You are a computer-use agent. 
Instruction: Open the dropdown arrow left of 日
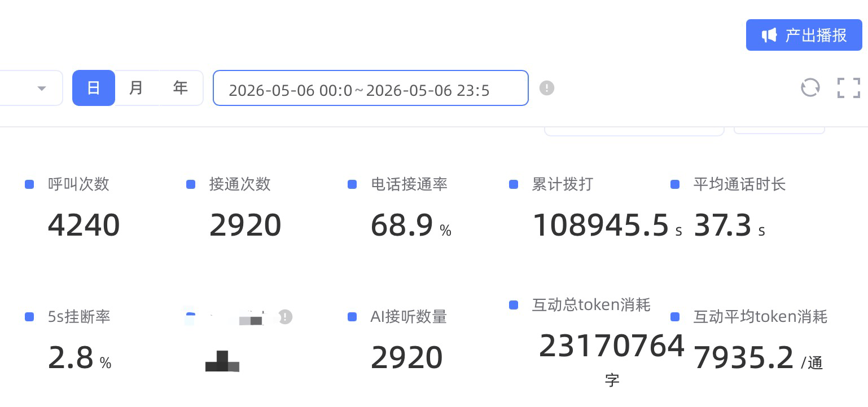point(42,89)
